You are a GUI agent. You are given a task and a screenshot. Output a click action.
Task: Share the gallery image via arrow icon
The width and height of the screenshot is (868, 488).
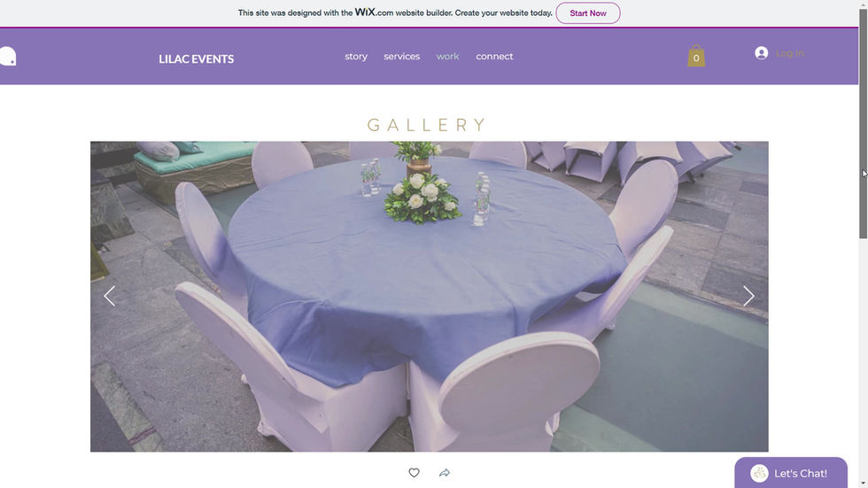(x=445, y=473)
